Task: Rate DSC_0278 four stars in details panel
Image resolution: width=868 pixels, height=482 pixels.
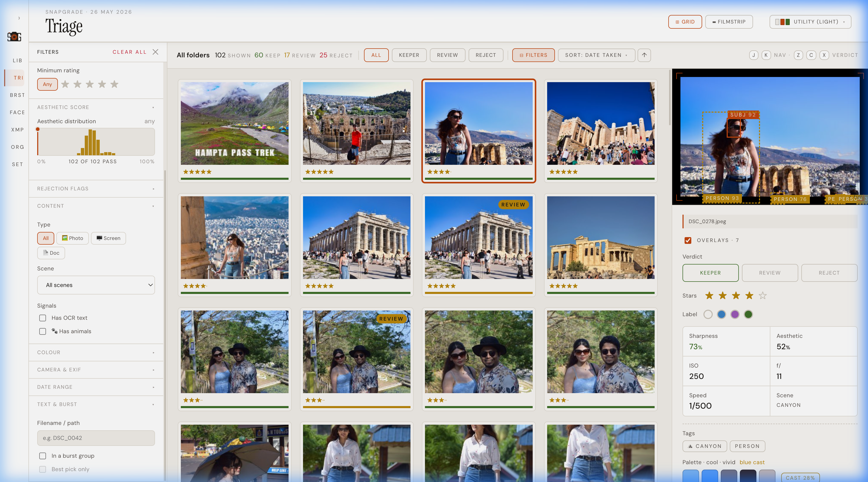Action: tap(749, 296)
